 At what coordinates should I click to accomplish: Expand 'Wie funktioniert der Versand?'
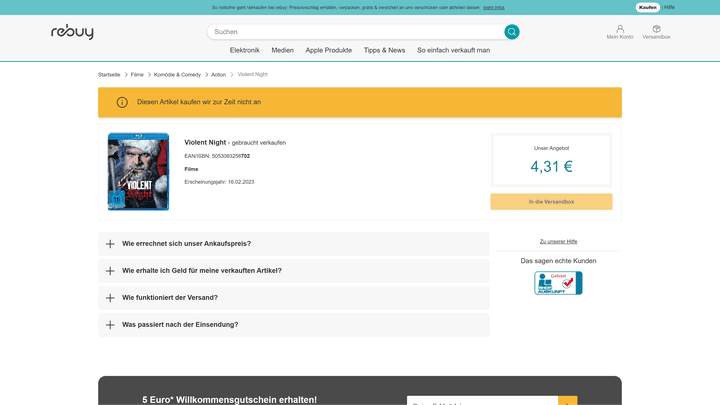point(293,298)
